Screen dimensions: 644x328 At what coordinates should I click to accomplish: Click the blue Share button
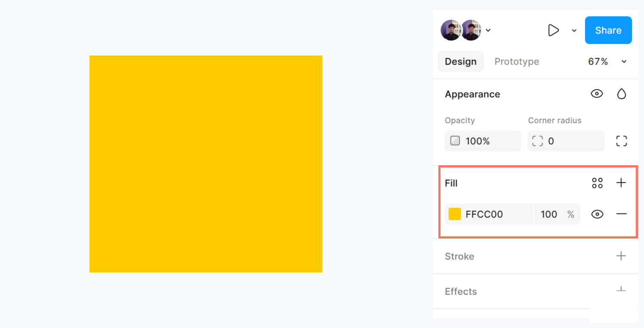[608, 30]
